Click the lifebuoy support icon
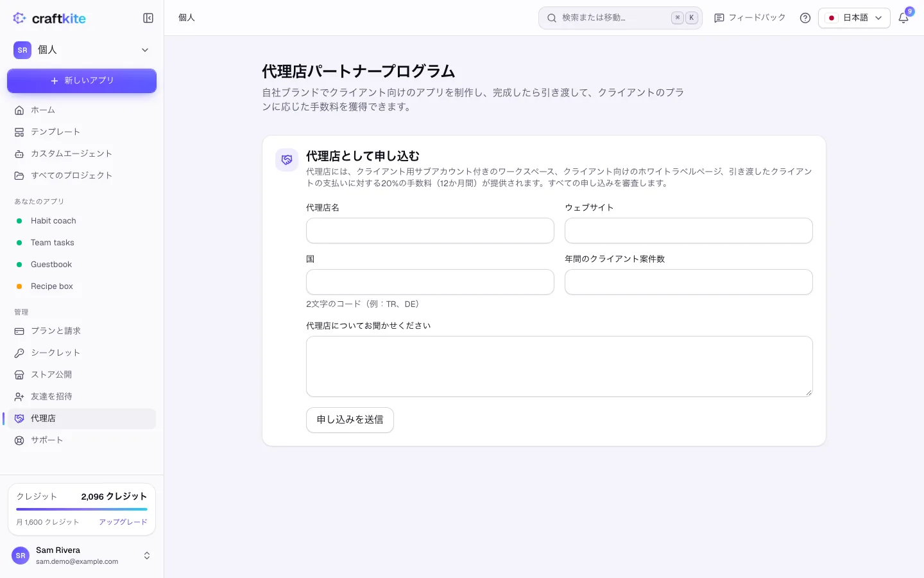The image size is (924, 578). tap(19, 440)
